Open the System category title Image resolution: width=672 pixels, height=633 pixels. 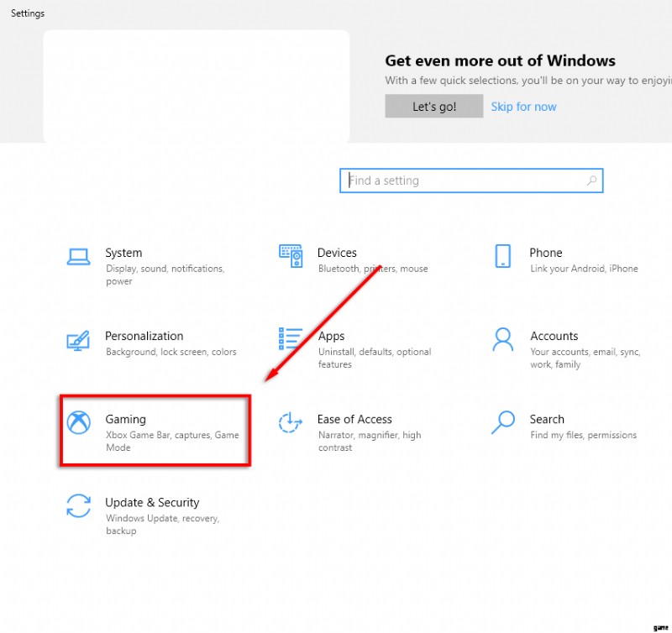123,253
